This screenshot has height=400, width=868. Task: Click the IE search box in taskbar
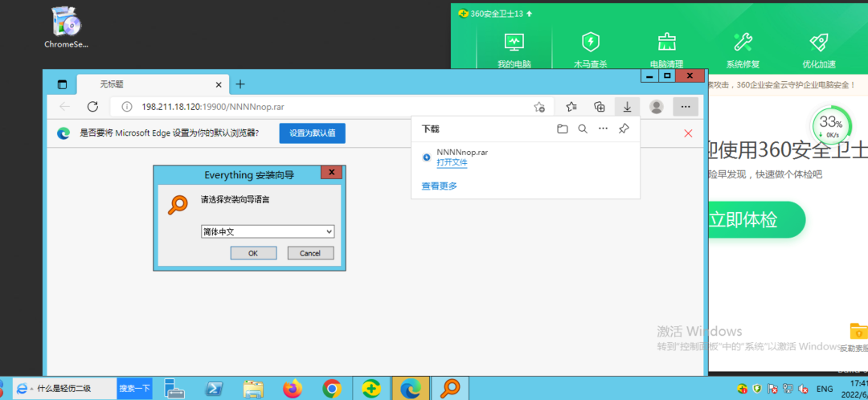tap(64, 389)
